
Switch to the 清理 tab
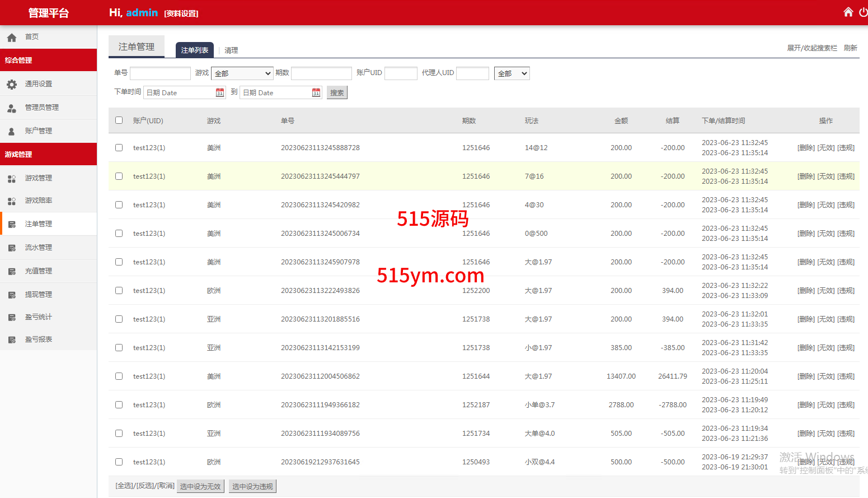pos(231,50)
